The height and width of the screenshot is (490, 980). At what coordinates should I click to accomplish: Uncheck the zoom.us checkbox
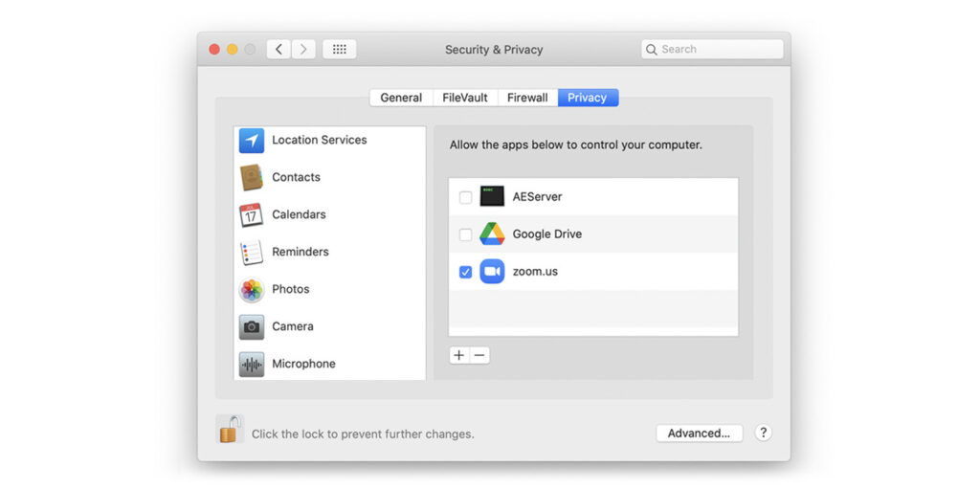click(x=466, y=273)
